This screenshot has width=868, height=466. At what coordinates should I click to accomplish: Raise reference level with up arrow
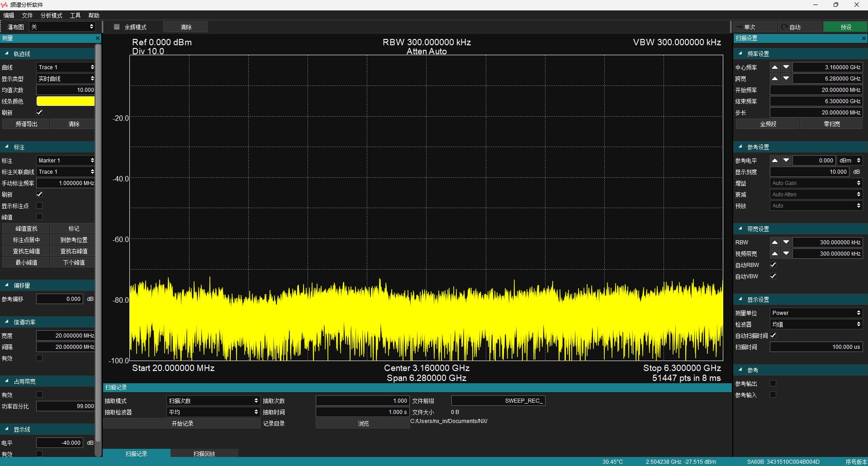pos(775,160)
